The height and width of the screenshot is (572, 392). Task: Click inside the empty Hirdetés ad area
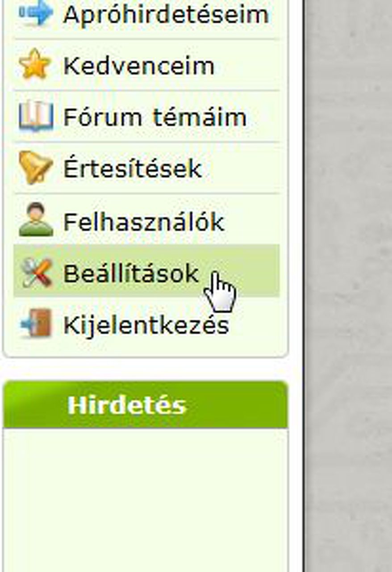[x=146, y=500]
